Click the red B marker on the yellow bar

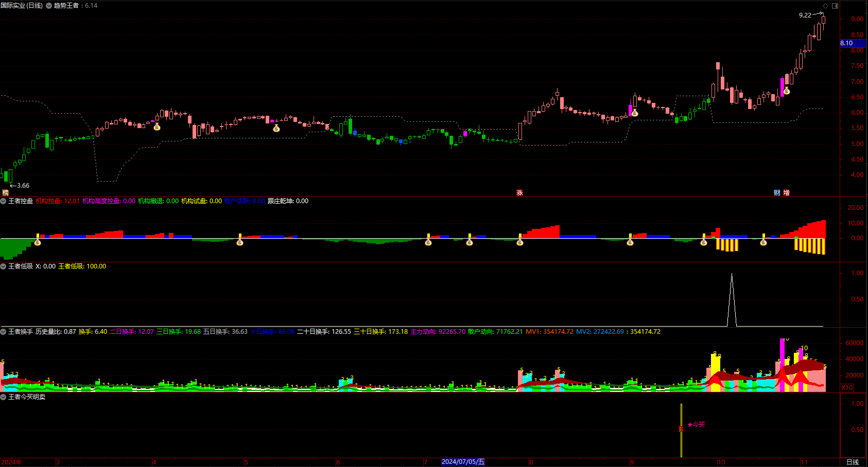[x=681, y=428]
